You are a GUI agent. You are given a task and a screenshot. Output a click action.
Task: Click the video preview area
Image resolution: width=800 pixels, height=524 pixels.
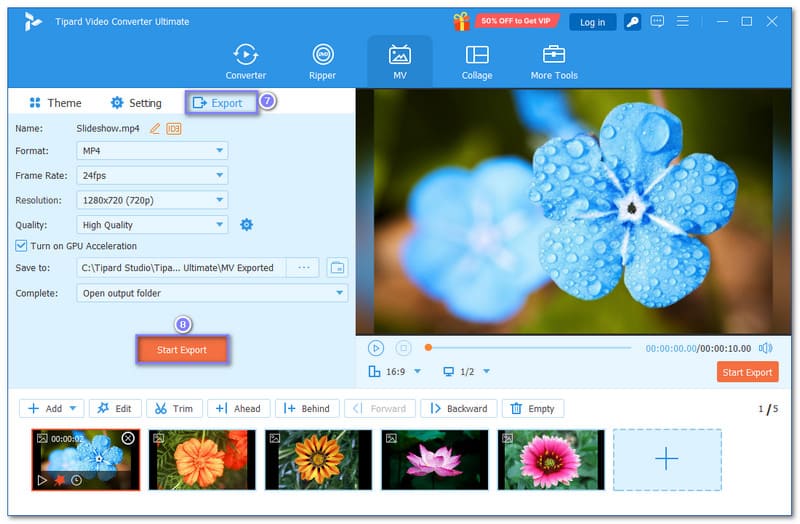click(x=573, y=212)
